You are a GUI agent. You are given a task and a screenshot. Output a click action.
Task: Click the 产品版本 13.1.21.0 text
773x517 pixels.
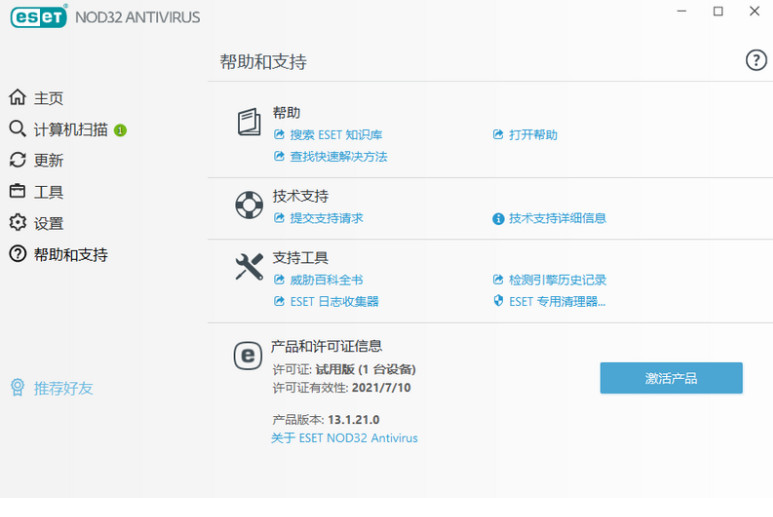coord(326,419)
